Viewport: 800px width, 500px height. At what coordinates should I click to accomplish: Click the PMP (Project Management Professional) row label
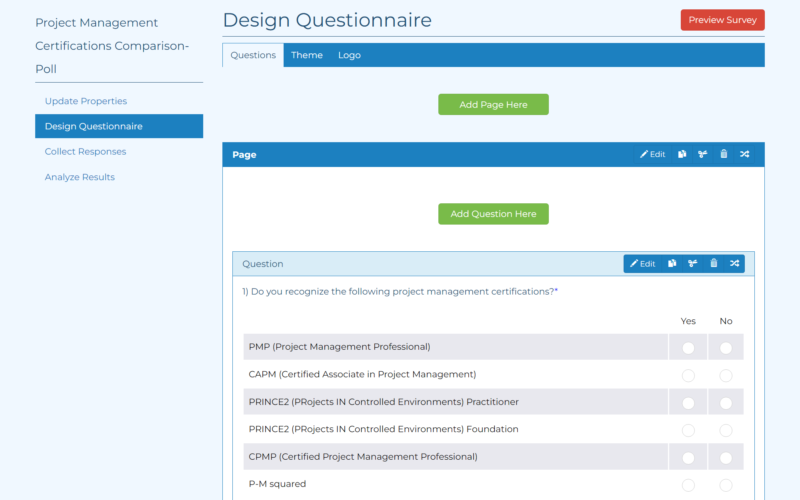click(339, 347)
